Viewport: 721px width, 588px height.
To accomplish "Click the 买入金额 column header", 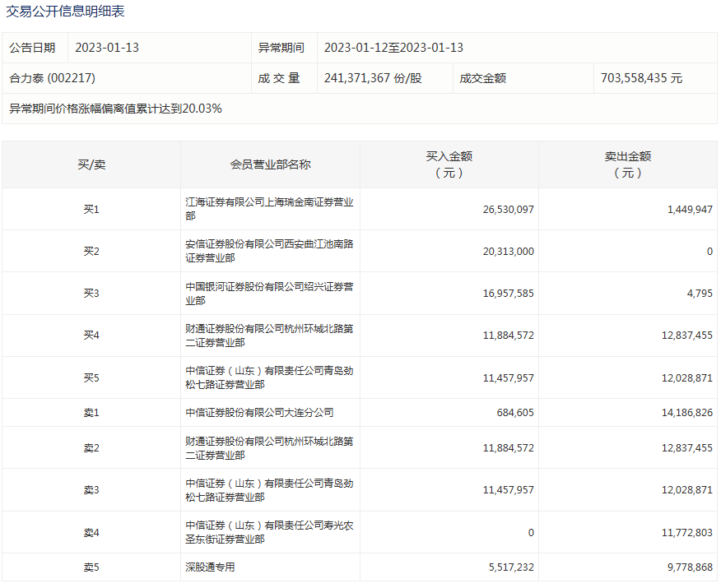I will [449, 164].
